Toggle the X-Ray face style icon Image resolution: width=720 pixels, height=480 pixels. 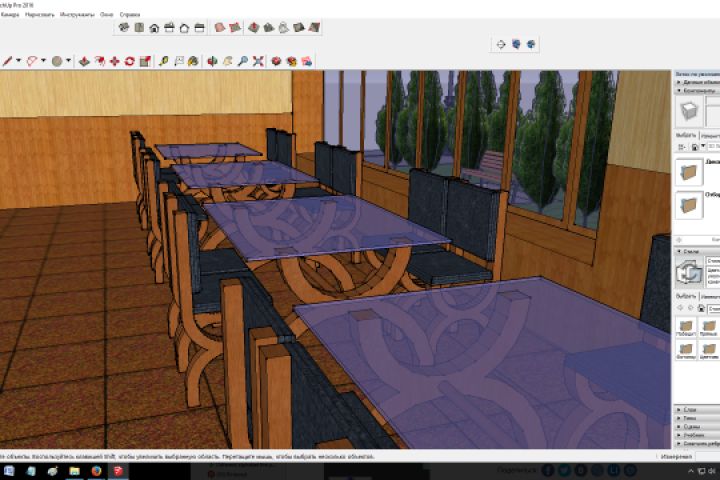point(220,28)
